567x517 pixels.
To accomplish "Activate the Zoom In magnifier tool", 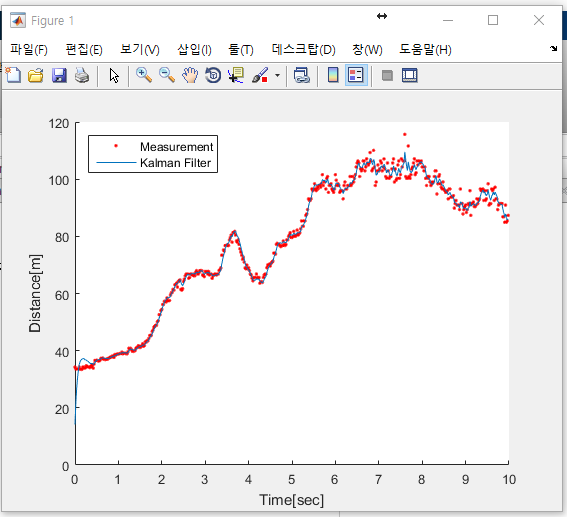I will point(144,76).
